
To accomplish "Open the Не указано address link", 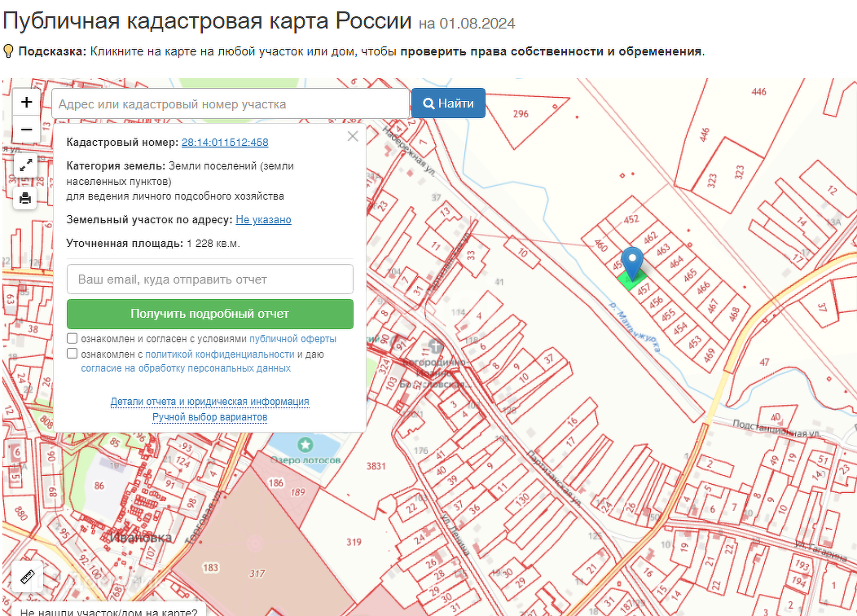I will [x=263, y=220].
